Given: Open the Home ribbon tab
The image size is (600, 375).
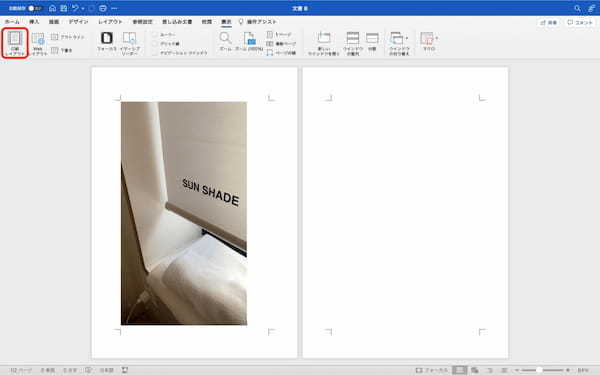Looking at the screenshot, I should point(12,22).
